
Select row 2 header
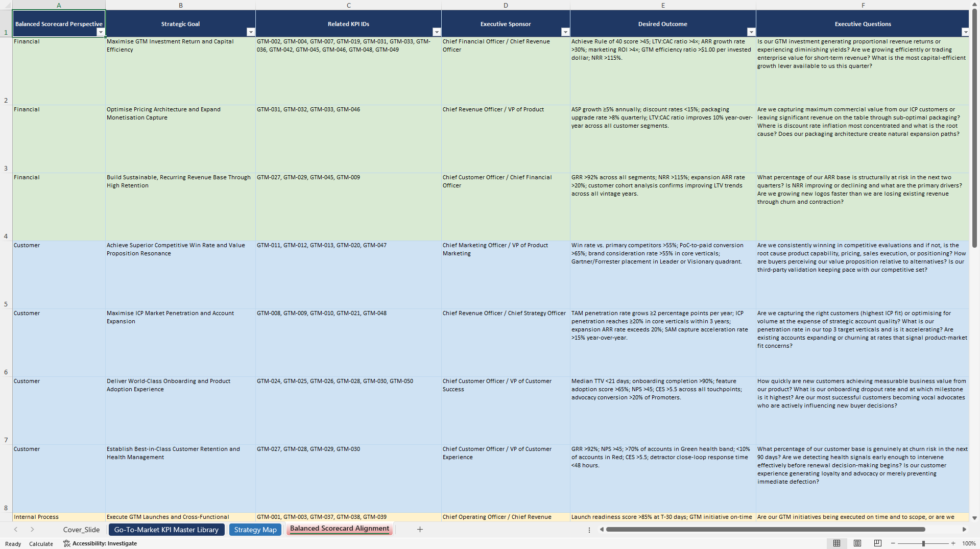(x=6, y=71)
